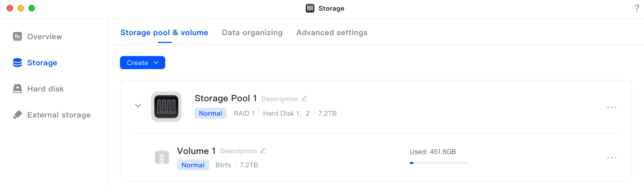The image size is (644, 185).
Task: Open the Create dropdown button
Action: click(x=142, y=63)
